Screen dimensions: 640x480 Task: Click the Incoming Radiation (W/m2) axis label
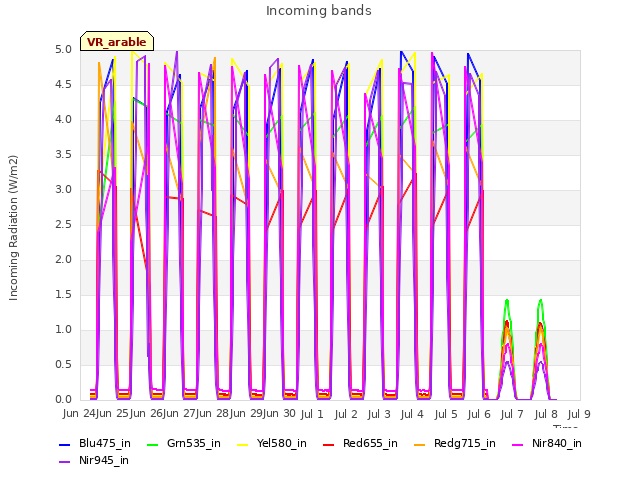point(13,228)
